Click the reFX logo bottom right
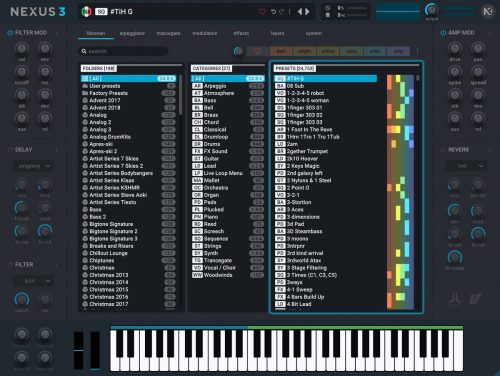This screenshot has width=500, height=376. (x=476, y=298)
